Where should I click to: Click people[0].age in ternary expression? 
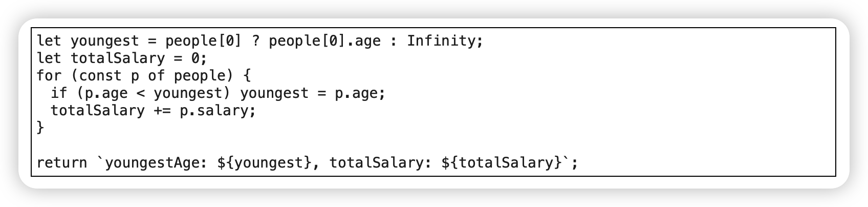(324, 41)
